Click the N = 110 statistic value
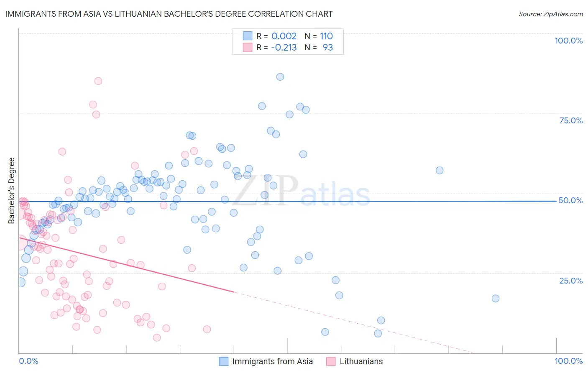Image resolution: width=588 pixels, height=373 pixels. 319,36
